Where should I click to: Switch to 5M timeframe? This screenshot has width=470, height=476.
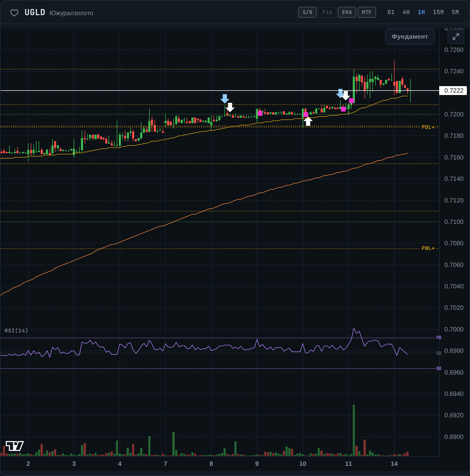[x=455, y=12]
